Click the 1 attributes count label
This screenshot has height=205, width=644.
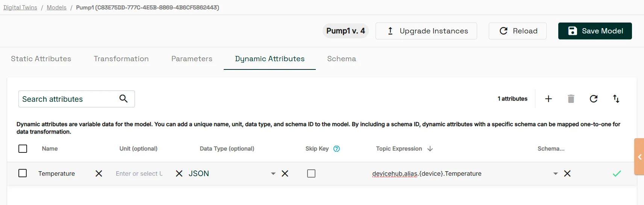pos(512,99)
